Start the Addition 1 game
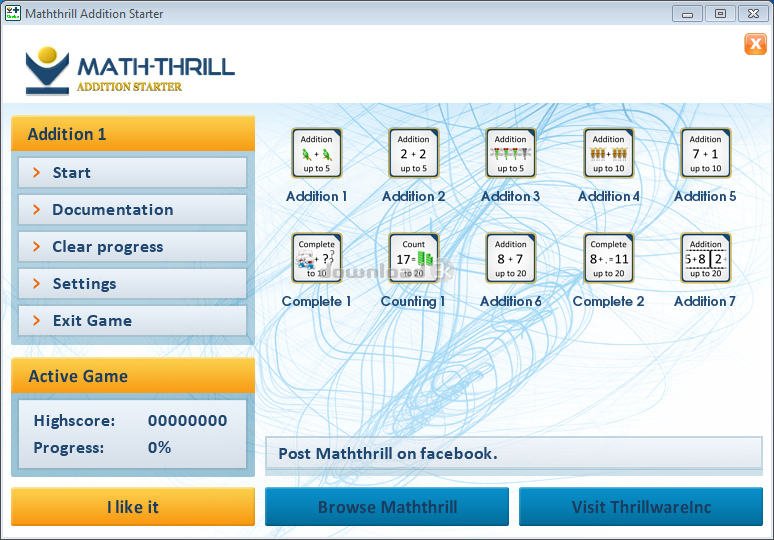774x540 pixels. coord(132,173)
